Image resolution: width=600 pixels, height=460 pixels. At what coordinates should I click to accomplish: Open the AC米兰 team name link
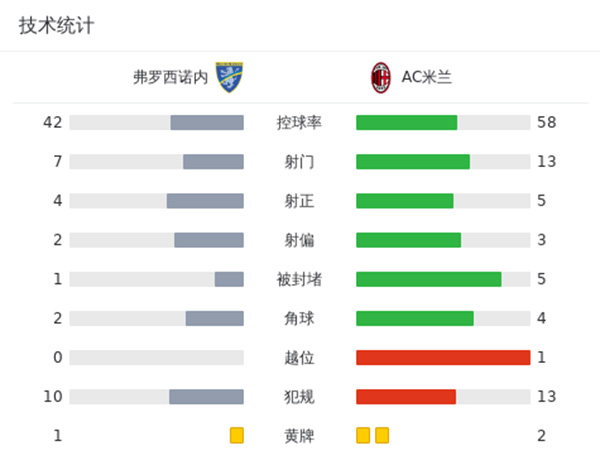[426, 77]
